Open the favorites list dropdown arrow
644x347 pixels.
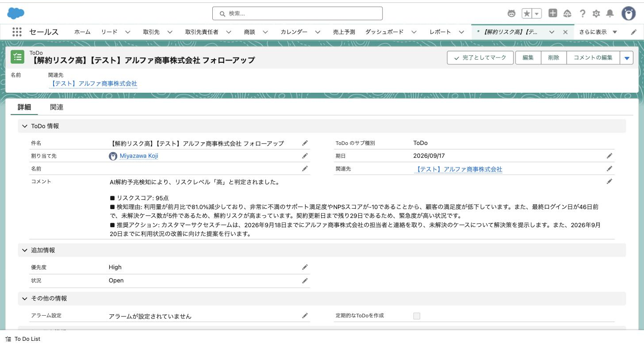[537, 14]
